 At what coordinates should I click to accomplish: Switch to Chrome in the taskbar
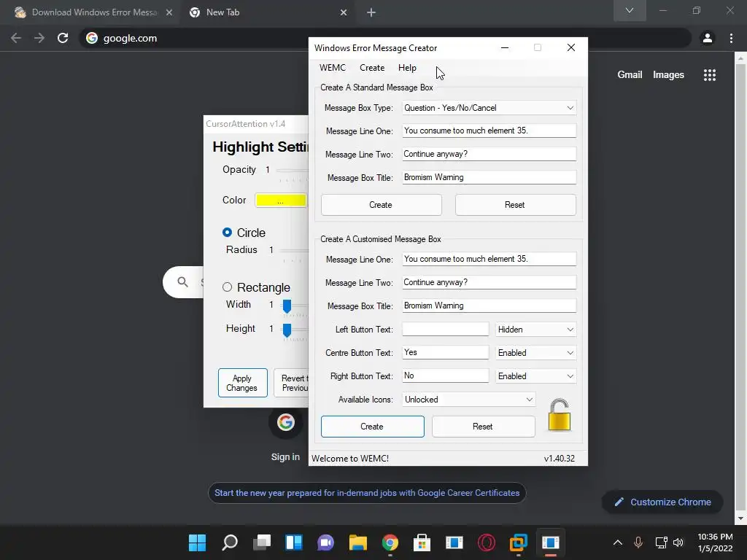[390, 542]
